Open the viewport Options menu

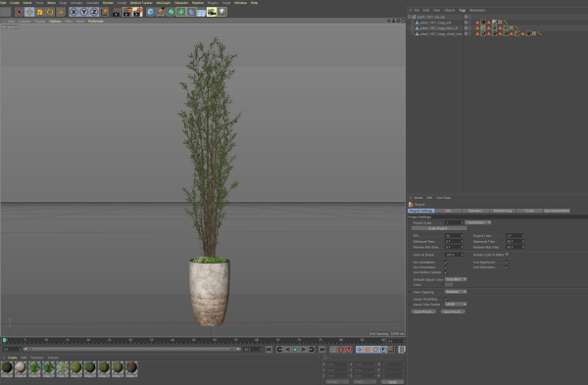pos(55,21)
